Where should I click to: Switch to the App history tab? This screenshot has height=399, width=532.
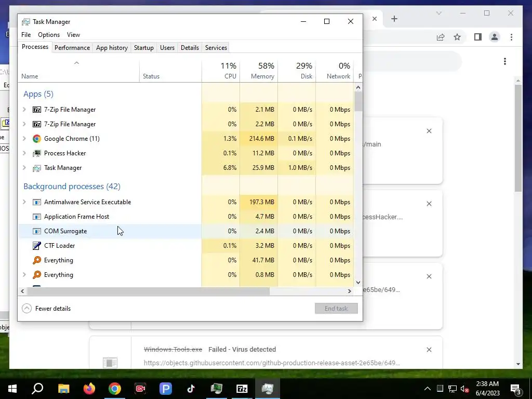[112, 48]
